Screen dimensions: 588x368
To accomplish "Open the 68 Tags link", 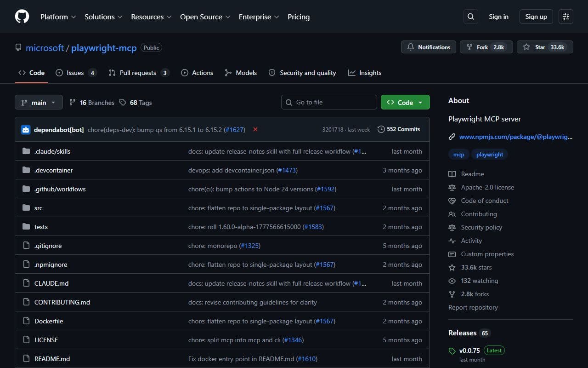I will click(x=136, y=103).
